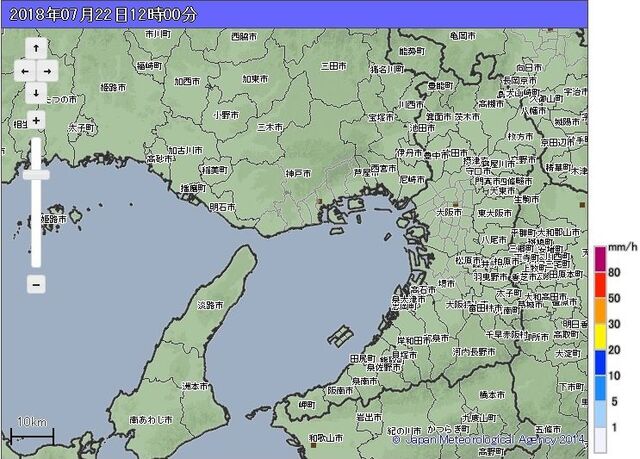Viewport: 640px width, 459px height.
Task: Click the blue 5-10 mm/h legend color
Action: click(x=600, y=388)
